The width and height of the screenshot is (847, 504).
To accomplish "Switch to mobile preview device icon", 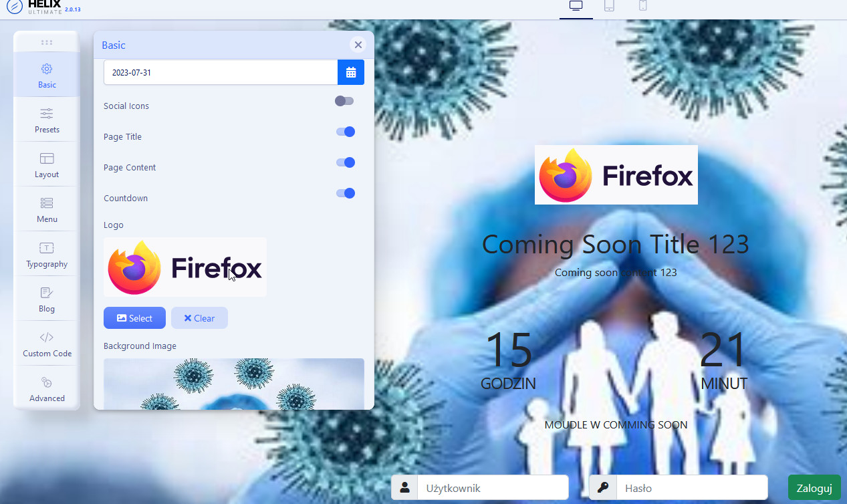I will (x=643, y=6).
